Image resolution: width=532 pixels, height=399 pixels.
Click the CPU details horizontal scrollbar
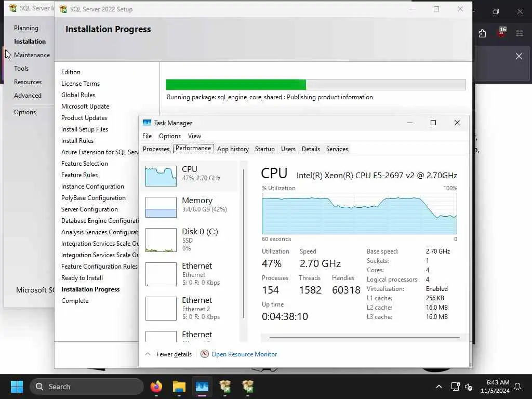364,338
